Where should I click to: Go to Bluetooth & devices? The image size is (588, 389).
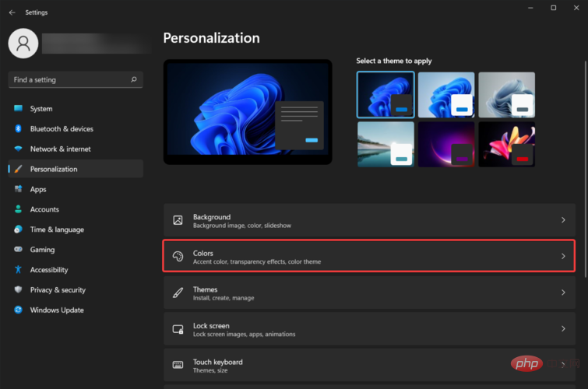pyautogui.click(x=76, y=128)
